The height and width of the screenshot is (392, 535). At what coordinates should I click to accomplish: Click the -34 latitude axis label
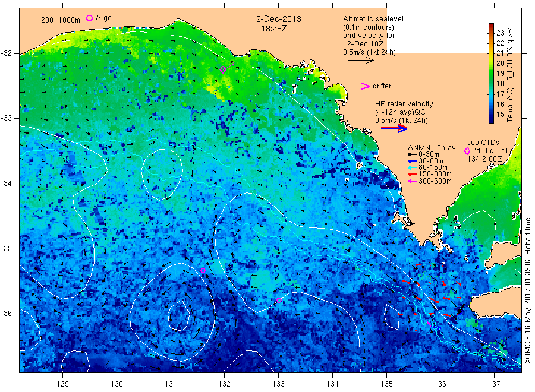point(7,184)
